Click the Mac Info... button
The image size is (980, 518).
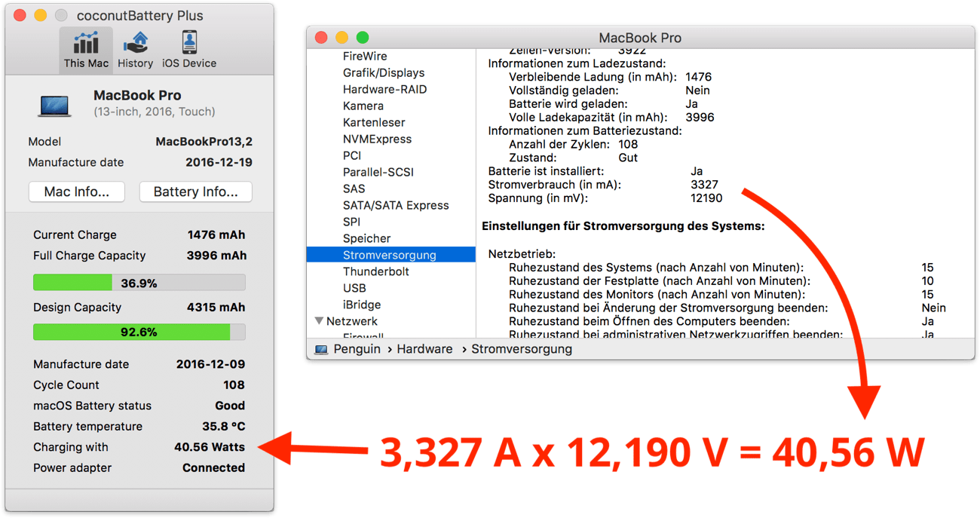pyautogui.click(x=76, y=192)
